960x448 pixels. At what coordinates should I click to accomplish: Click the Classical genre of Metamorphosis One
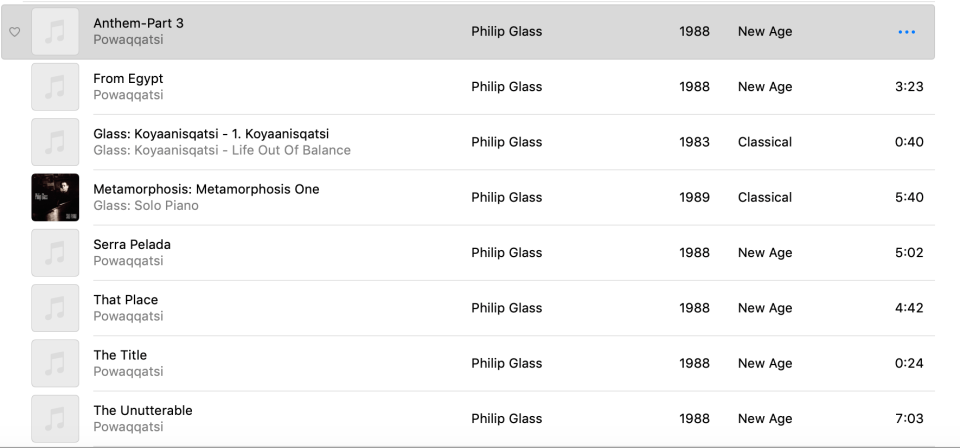coord(764,197)
